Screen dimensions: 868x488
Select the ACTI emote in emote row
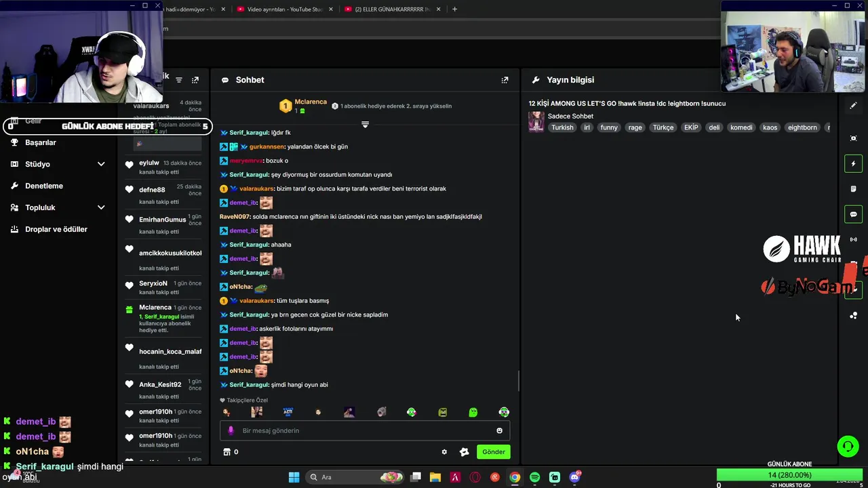click(288, 412)
